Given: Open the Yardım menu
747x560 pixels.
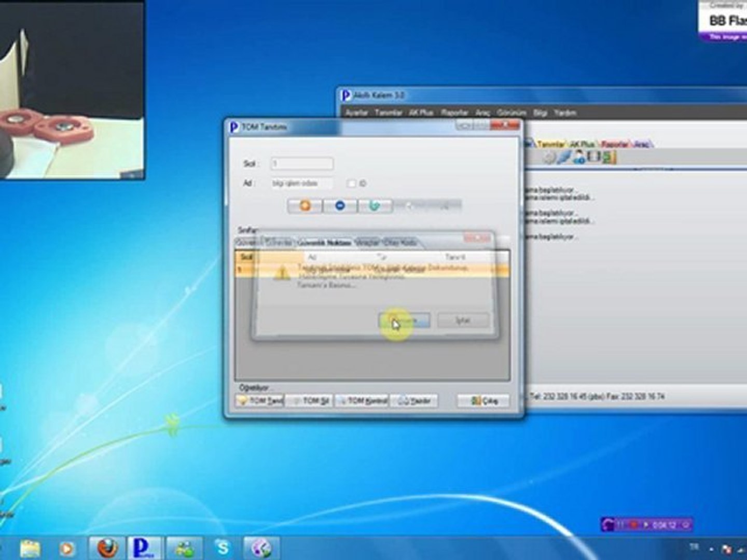Looking at the screenshot, I should pyautogui.click(x=565, y=113).
